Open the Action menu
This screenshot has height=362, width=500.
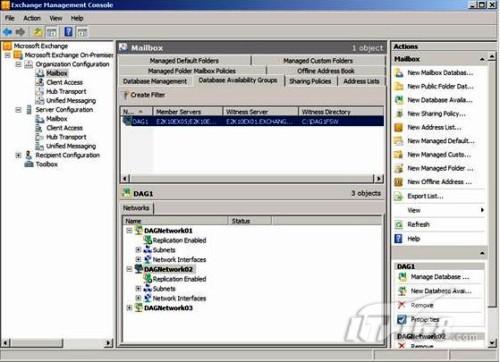click(x=32, y=18)
